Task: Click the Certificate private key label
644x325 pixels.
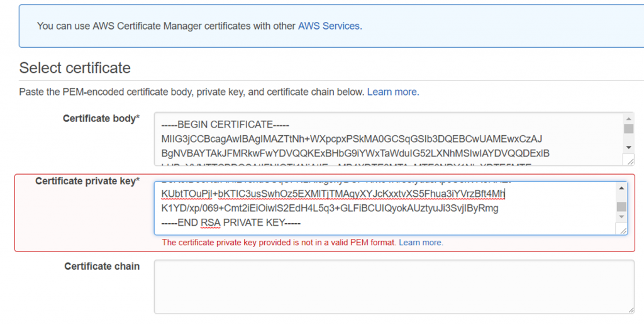Action: [87, 181]
